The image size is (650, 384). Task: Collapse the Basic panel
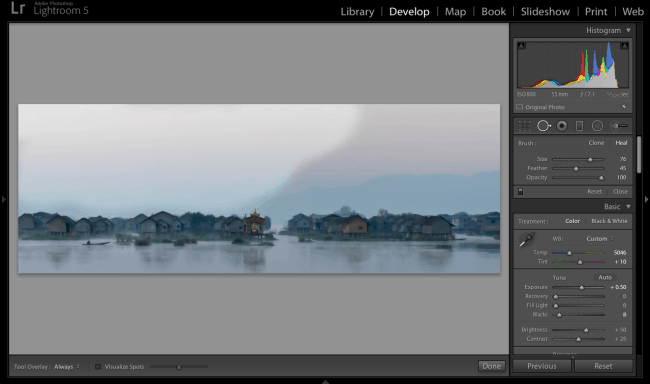[x=628, y=207]
